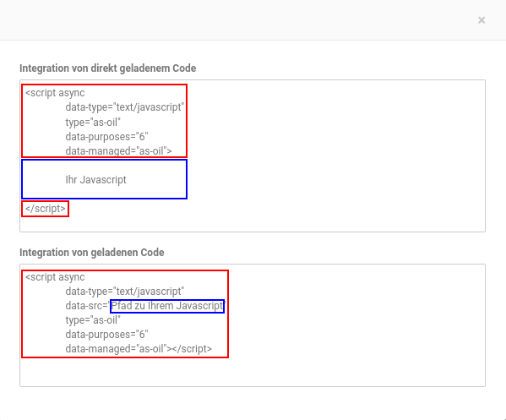Click the closing '</script>' tag in first box
Viewport: 506px width, 420px height.
[x=45, y=209]
